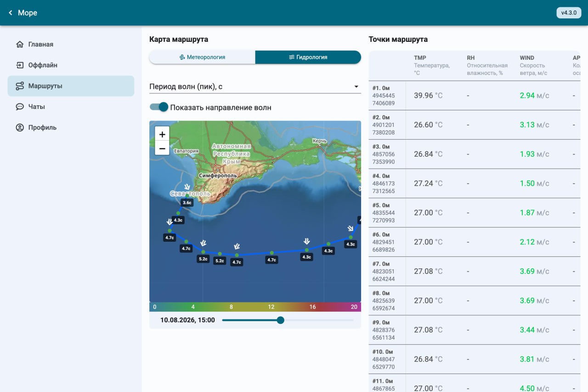This screenshot has width=588, height=392.
Task: Click the 3.6с marker label on map
Action: (x=187, y=203)
